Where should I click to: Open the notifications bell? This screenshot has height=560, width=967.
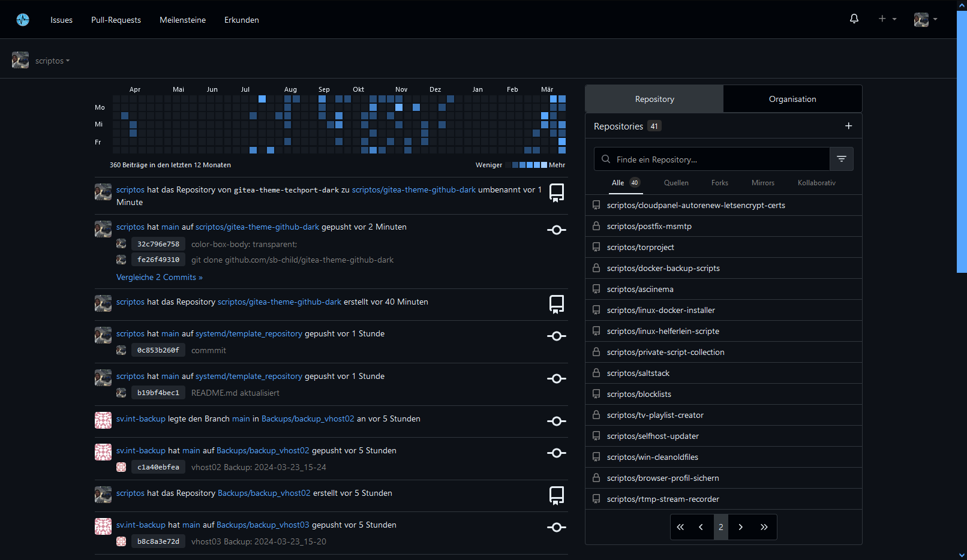coord(854,19)
